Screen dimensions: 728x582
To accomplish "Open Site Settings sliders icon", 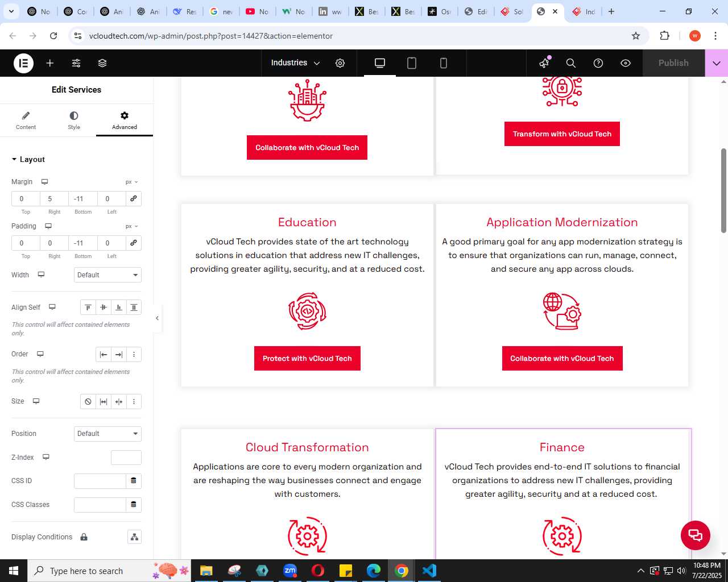I will tap(76, 63).
